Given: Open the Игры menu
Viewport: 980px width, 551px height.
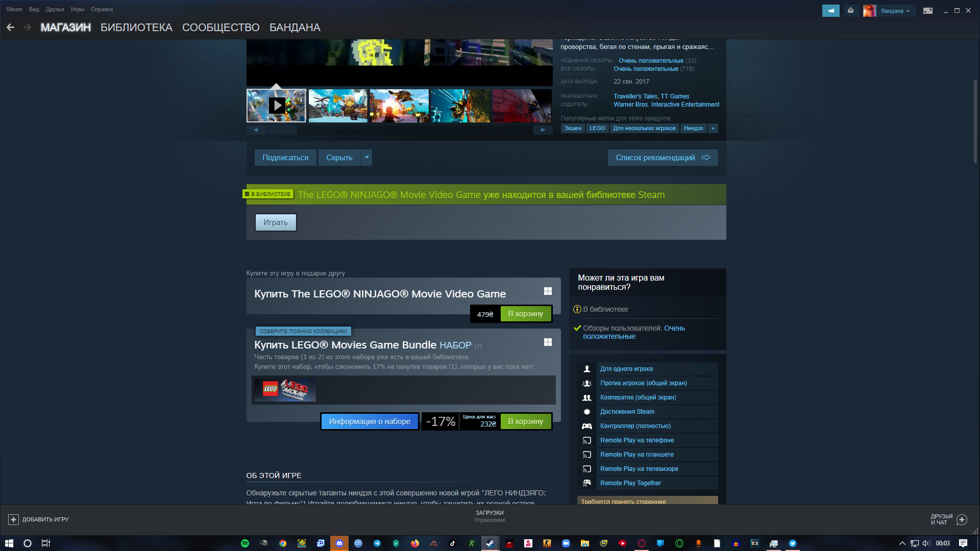Looking at the screenshot, I should pos(78,9).
